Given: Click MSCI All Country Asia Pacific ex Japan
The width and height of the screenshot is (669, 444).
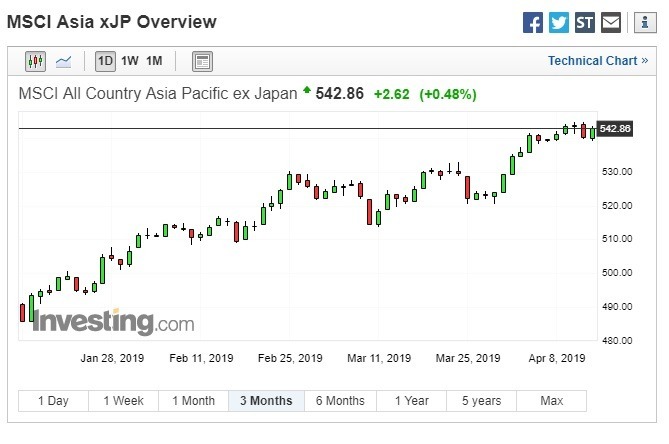Looking at the screenshot, I should pos(158,93).
